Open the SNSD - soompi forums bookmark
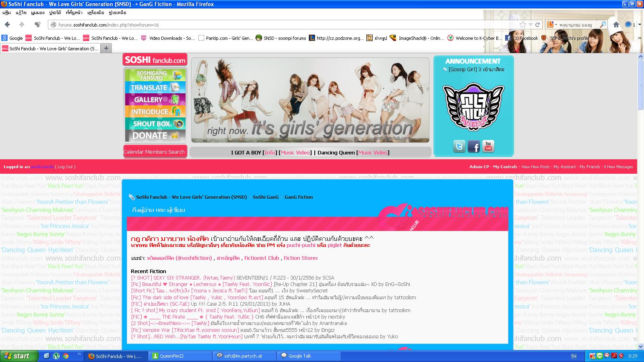Viewport: 644px width, 362px height. [281, 38]
